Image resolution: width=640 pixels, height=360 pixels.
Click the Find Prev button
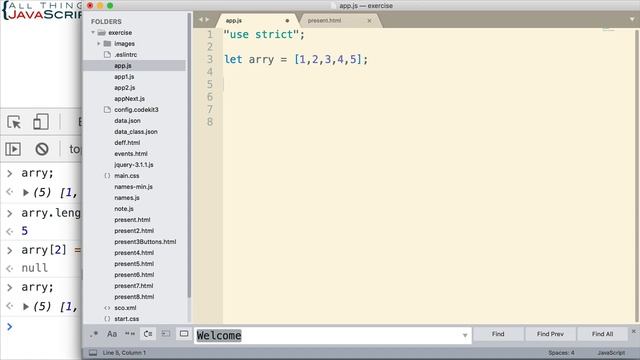click(550, 334)
